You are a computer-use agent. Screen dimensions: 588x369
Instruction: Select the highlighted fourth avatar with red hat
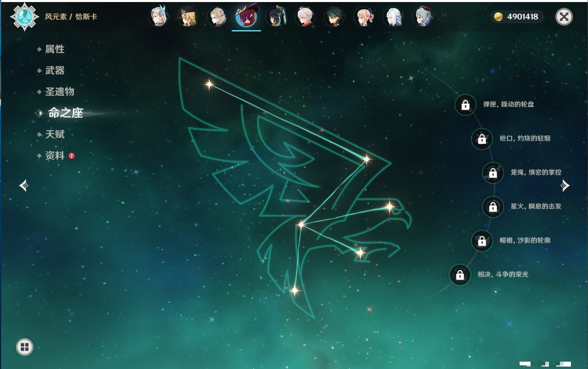246,16
